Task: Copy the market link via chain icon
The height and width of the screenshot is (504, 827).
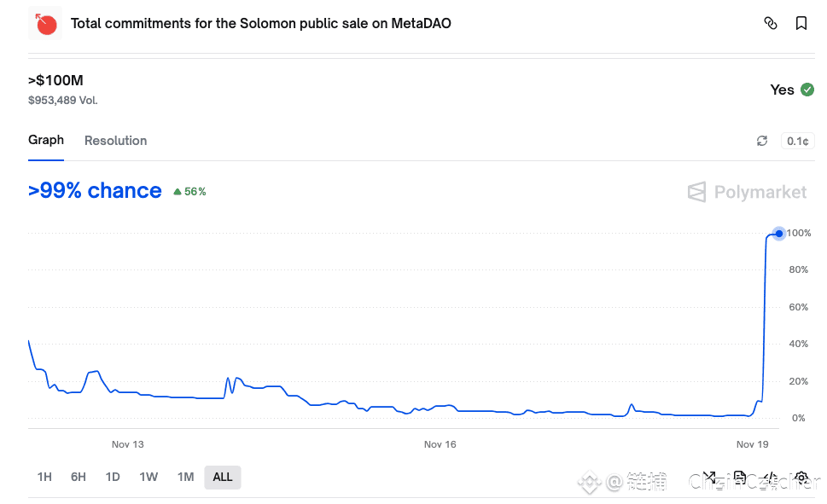Action: pos(770,23)
